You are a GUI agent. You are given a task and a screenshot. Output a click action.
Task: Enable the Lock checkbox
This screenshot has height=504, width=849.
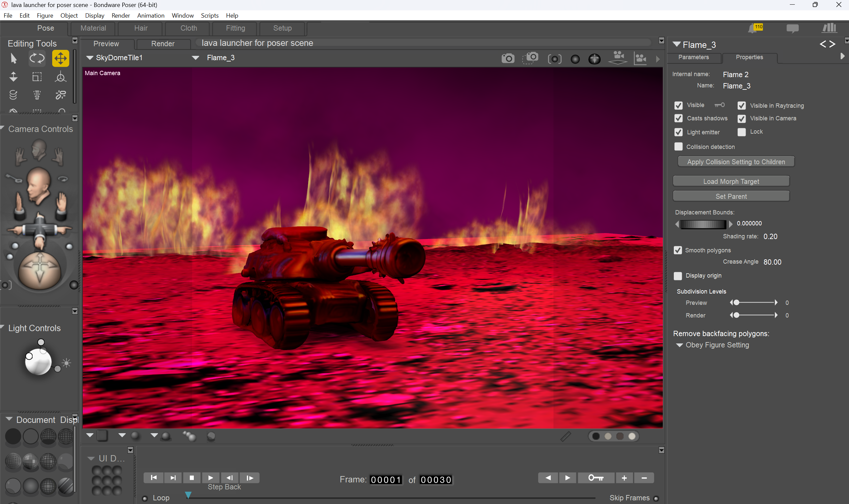coord(741,132)
